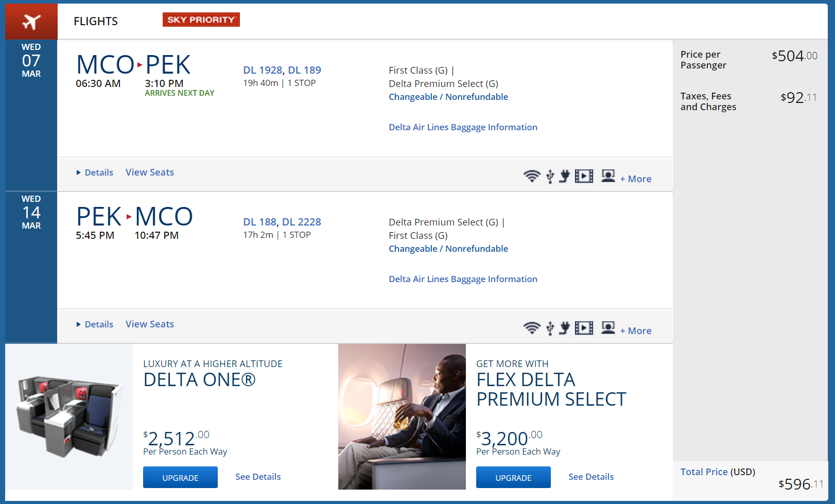Upgrade to Delta One for $2,512
This screenshot has height=504, width=835.
[180, 478]
